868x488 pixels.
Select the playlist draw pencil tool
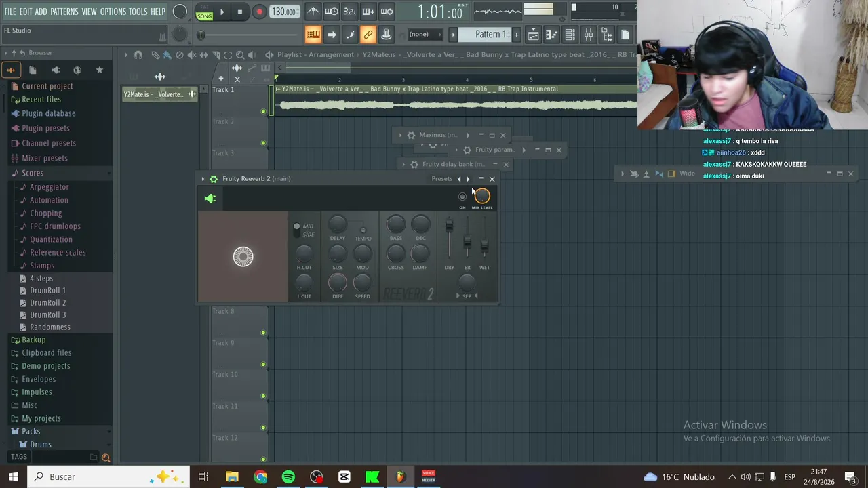click(x=155, y=55)
